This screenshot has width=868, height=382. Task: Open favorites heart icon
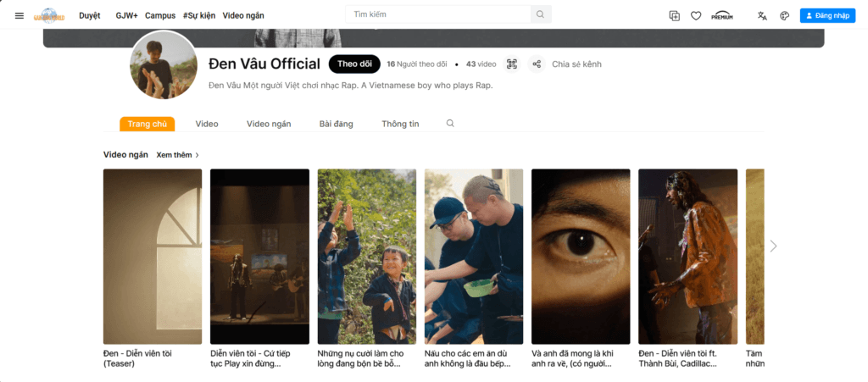pyautogui.click(x=696, y=15)
